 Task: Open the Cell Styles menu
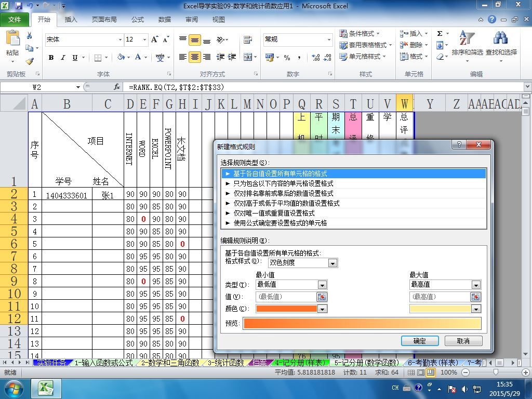pos(363,56)
